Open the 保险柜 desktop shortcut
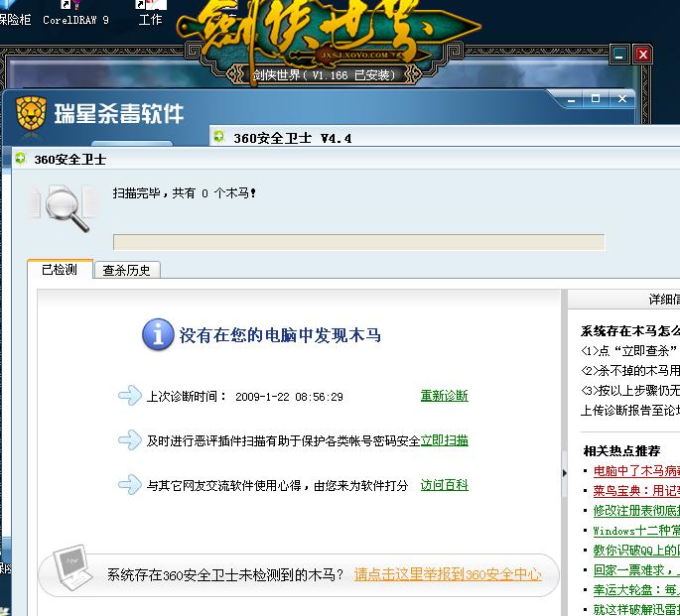The height and width of the screenshot is (616, 680). click(x=14, y=15)
